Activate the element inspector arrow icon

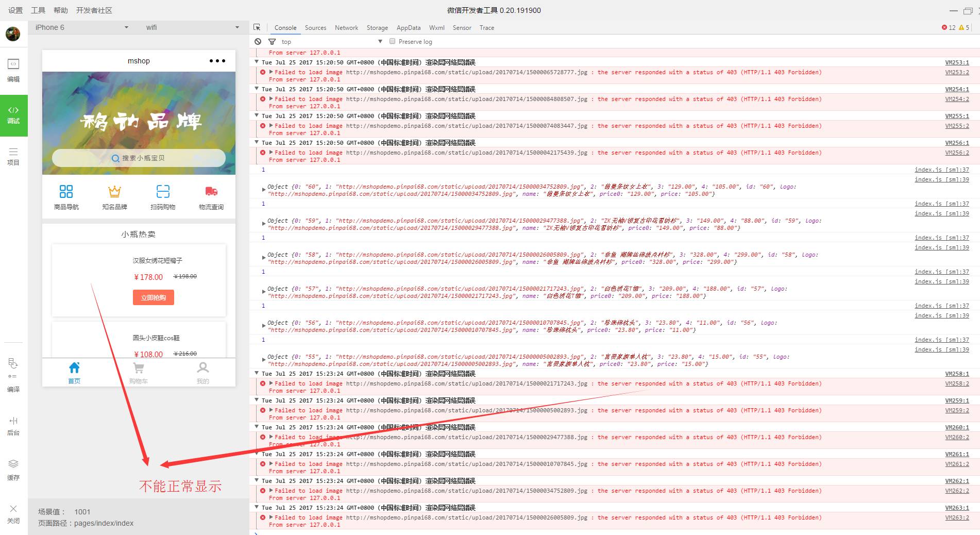(x=257, y=27)
